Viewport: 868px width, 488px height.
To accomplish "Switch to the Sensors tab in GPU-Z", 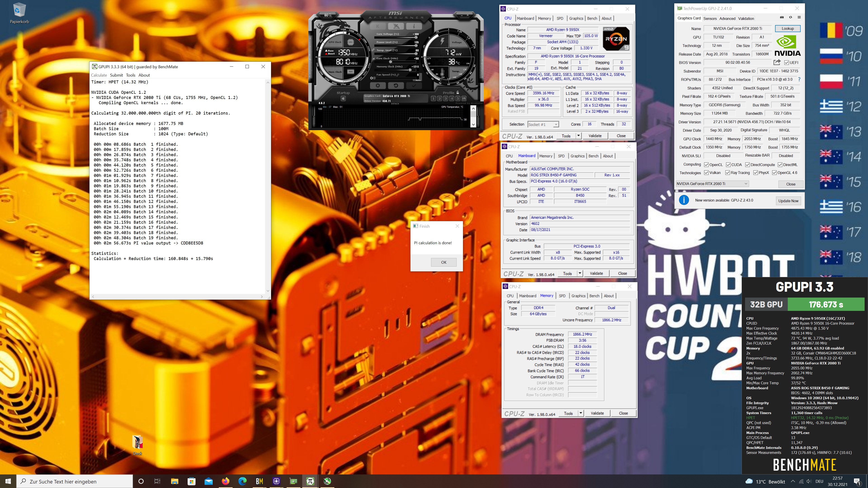I will [x=710, y=19].
